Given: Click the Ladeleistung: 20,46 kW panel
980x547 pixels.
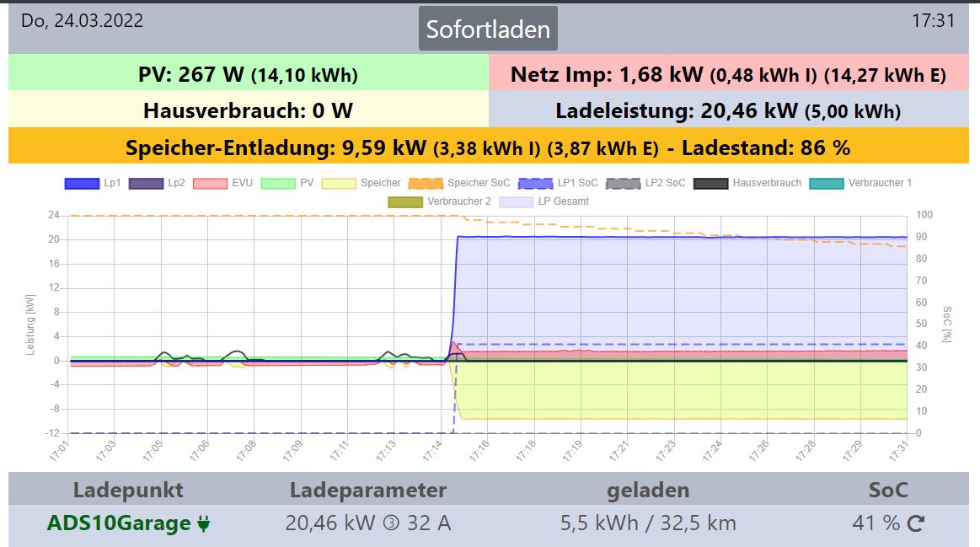Looking at the screenshot, I should coord(729,110).
